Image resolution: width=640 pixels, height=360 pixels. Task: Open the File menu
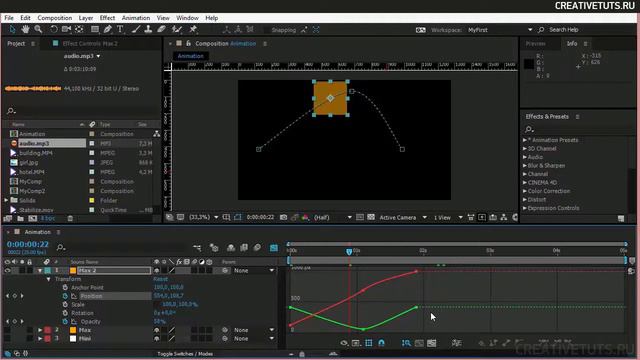click(9, 18)
